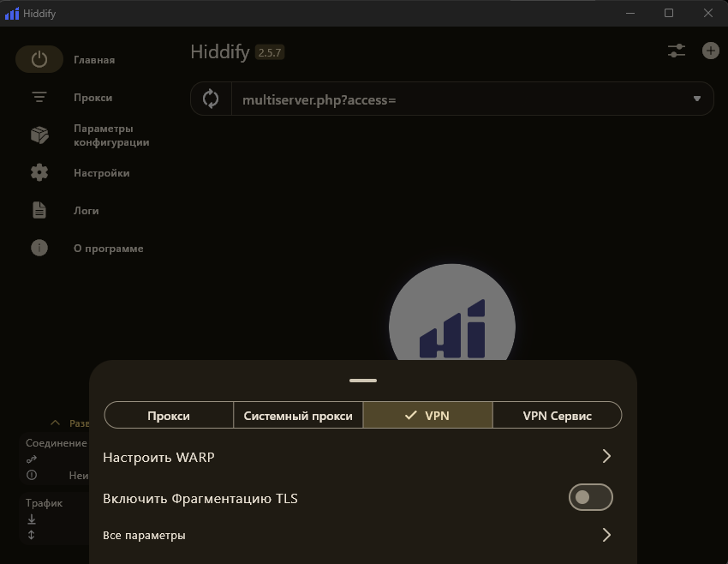Open the VPN Сервис tab
The height and width of the screenshot is (564, 728).
pos(557,415)
